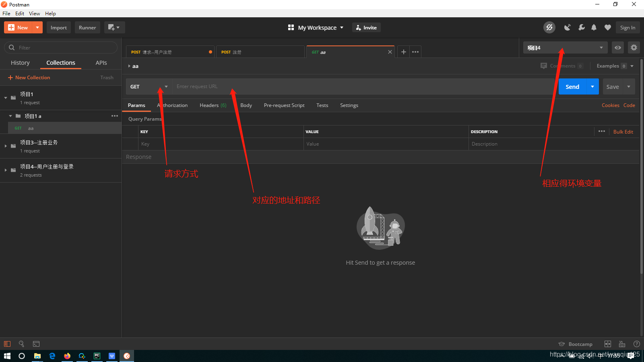Click the Enter request URL field
This screenshot has width=644, height=362.
363,86
